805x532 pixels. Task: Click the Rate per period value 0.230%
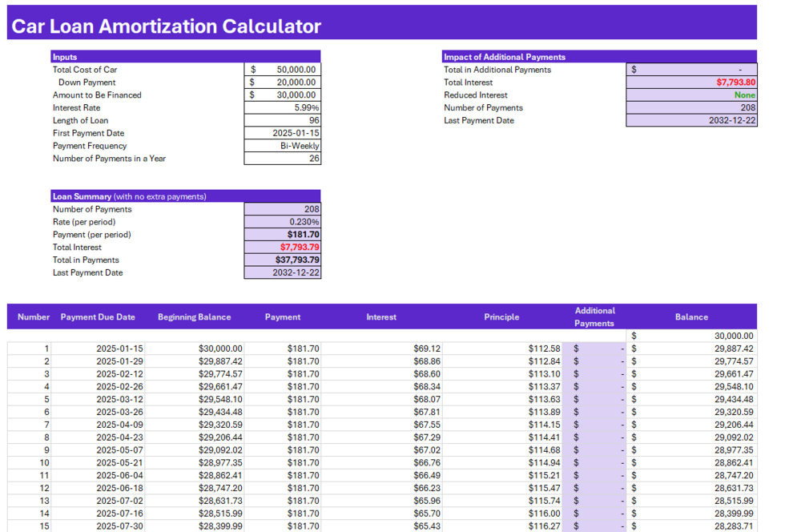tap(283, 222)
